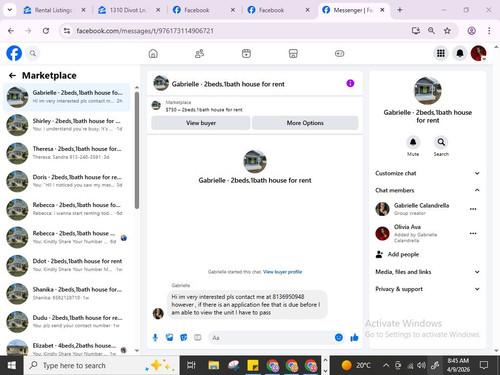Click Add people label

coord(403,254)
